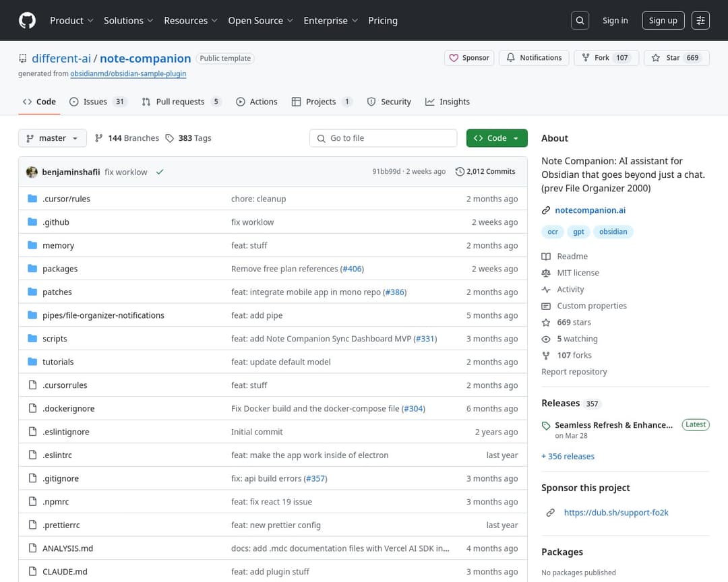Switch to the Projects tab
This screenshot has height=582, width=728.
click(322, 102)
